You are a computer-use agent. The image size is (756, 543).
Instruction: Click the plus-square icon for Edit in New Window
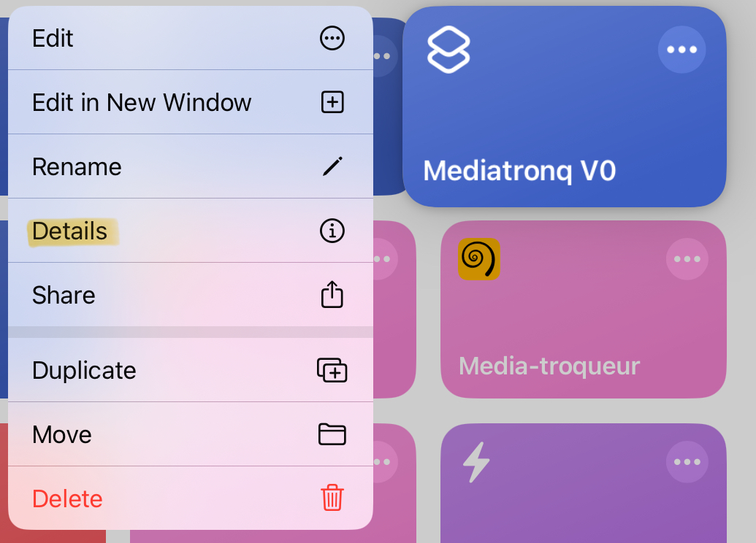[x=332, y=102]
